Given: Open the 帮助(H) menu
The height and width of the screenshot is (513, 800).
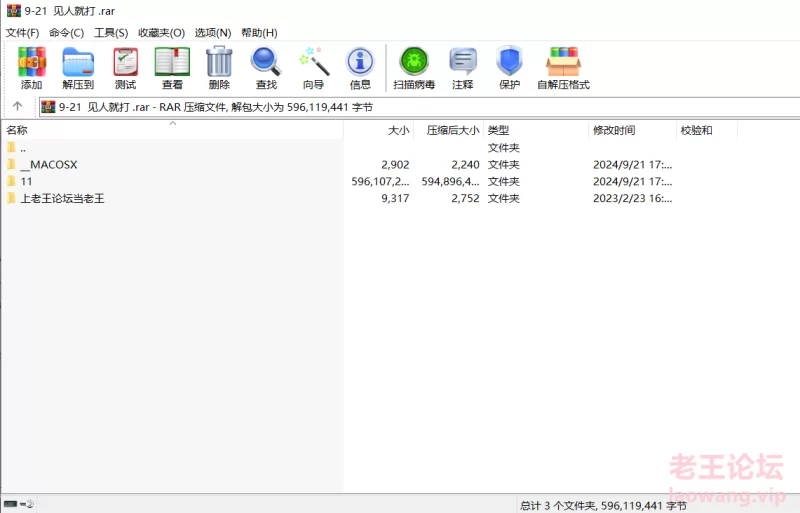Looking at the screenshot, I should click(x=259, y=33).
